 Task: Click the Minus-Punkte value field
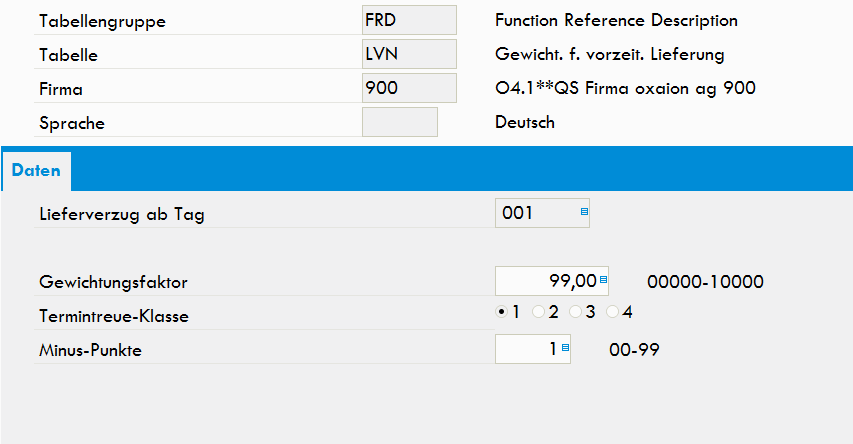click(x=533, y=349)
